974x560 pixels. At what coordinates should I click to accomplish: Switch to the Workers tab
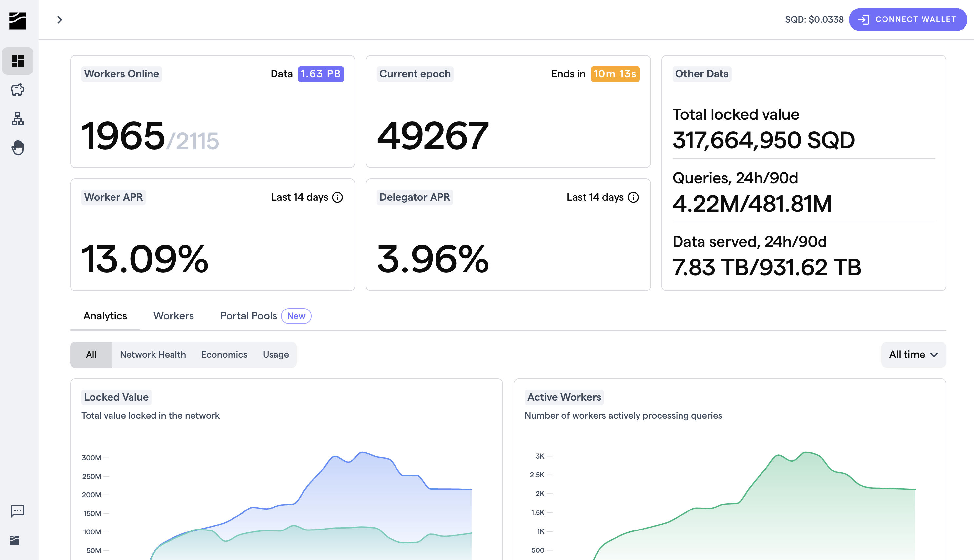(x=173, y=316)
